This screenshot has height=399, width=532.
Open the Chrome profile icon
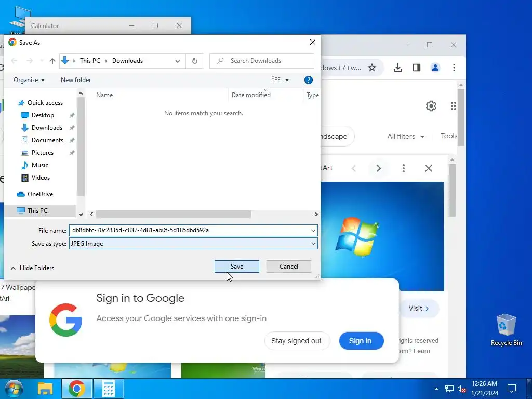[435, 68]
